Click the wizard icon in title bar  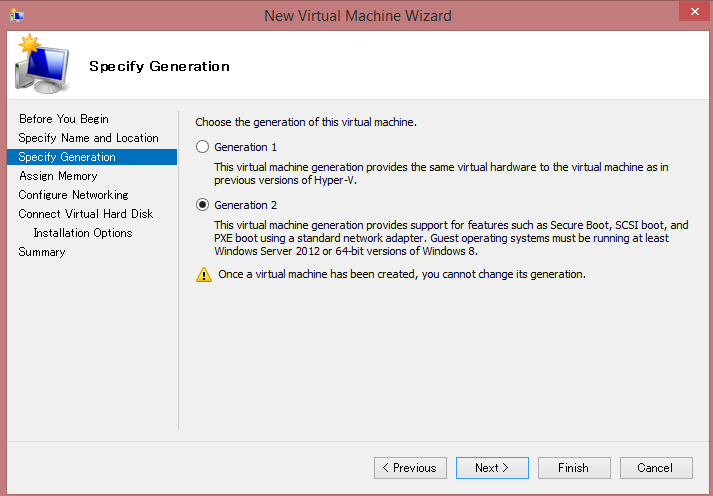tap(17, 15)
